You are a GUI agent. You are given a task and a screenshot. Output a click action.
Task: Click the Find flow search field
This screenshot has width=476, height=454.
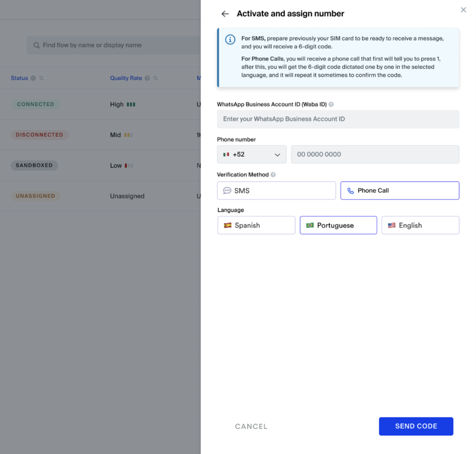tap(114, 45)
